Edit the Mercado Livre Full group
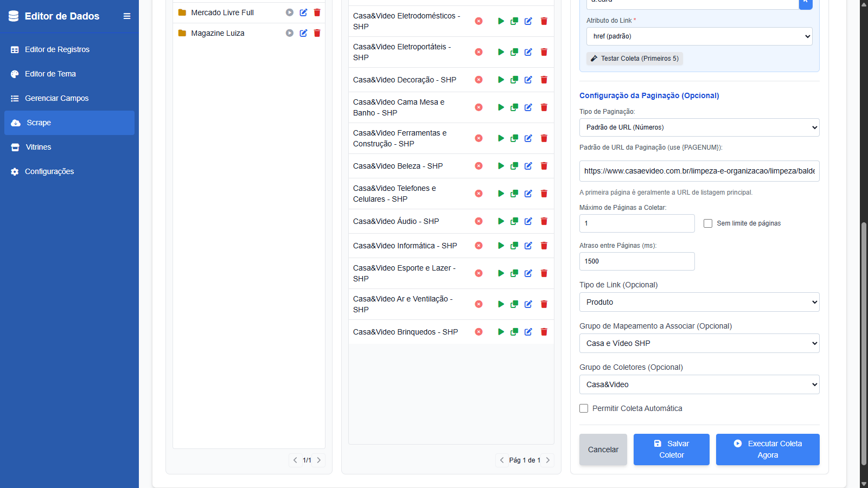Screen dimensions: 868x488 click(x=303, y=12)
